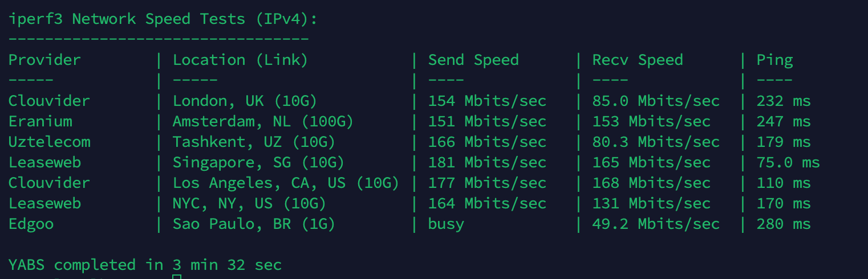868x279 pixels.
Task: Click the 'iperf3 Network Speed Tests (IPv4):' heading
Action: point(163,19)
